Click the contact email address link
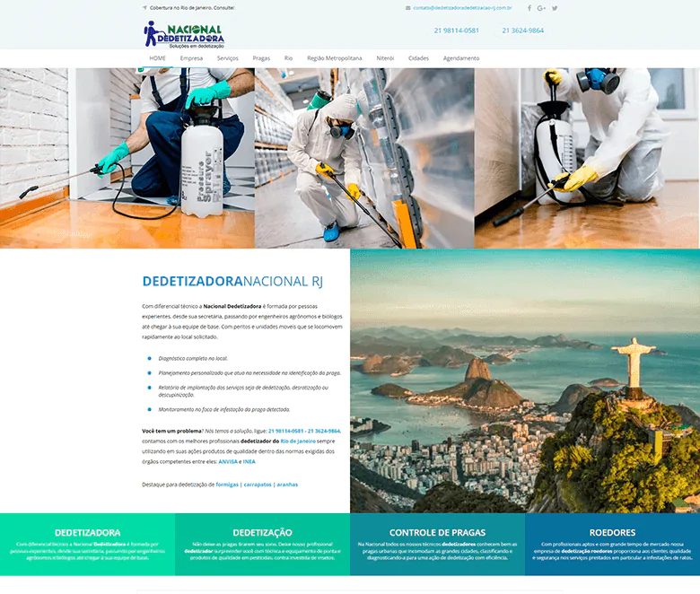The width and height of the screenshot is (700, 594). click(x=462, y=8)
